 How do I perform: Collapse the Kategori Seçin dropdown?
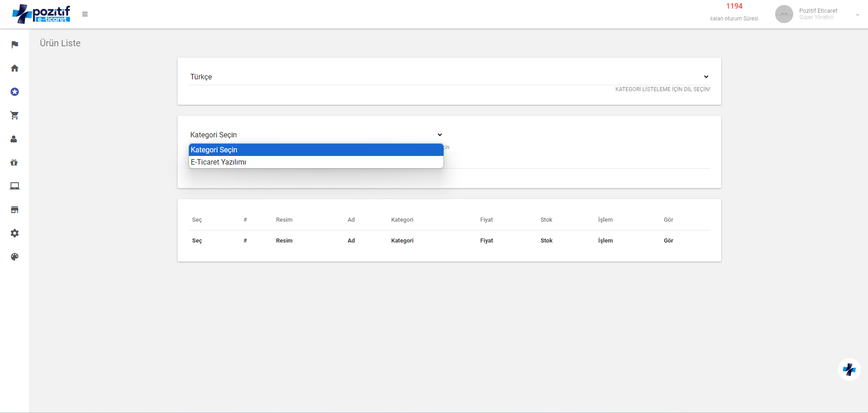(x=315, y=135)
